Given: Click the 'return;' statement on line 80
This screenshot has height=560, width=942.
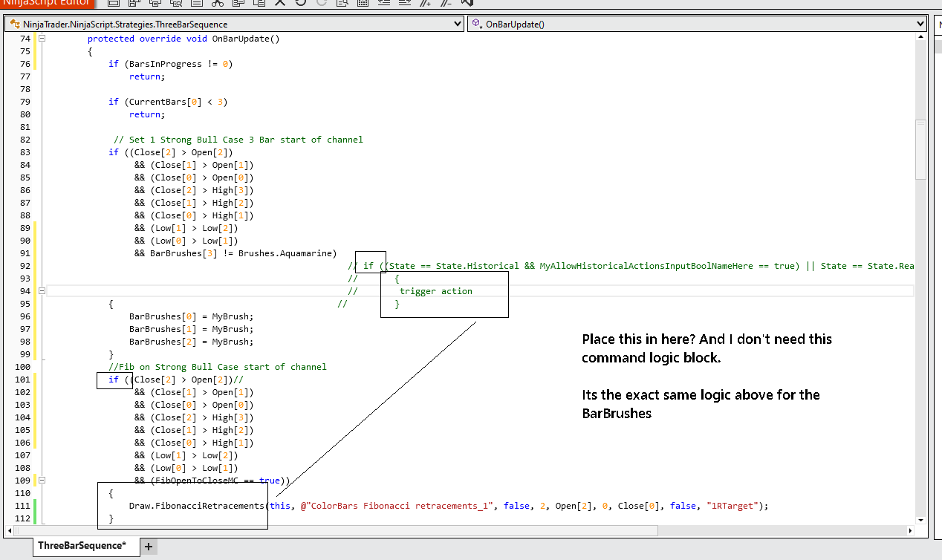Looking at the screenshot, I should [147, 114].
